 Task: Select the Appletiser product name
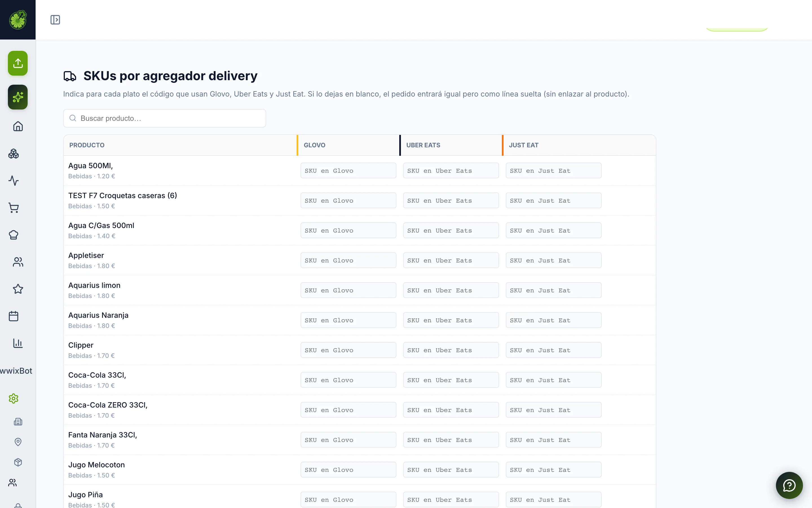(x=86, y=255)
